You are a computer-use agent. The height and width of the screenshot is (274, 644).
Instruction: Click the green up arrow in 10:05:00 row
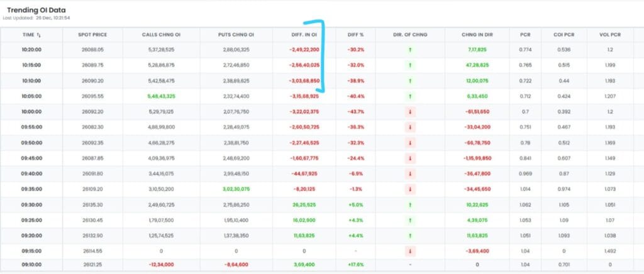tap(409, 96)
